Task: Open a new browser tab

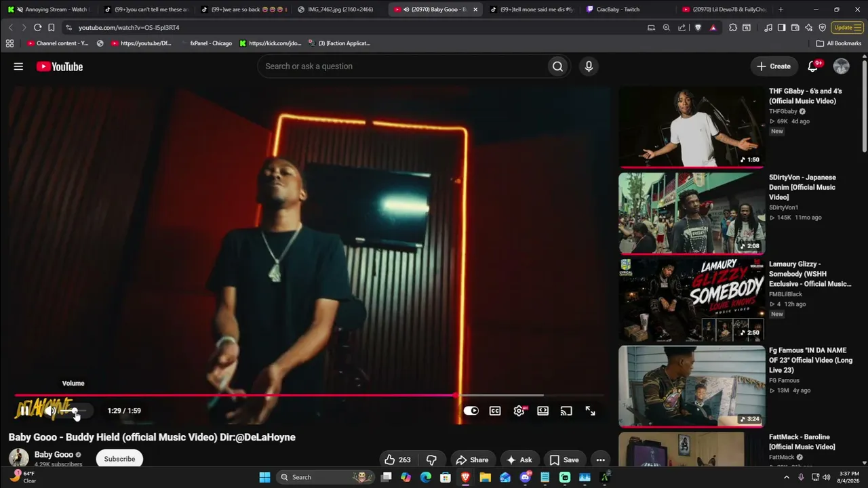Action: click(781, 9)
